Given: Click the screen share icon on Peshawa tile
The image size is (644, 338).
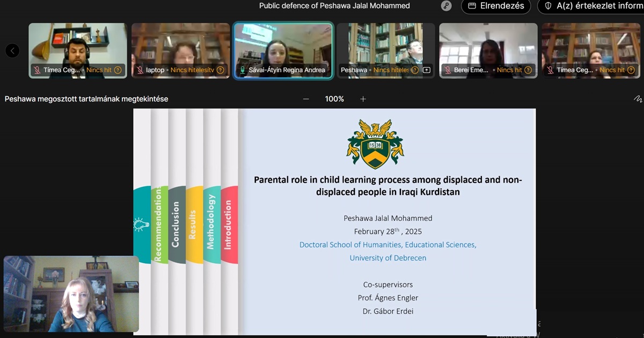Looking at the screenshot, I should pyautogui.click(x=427, y=70).
